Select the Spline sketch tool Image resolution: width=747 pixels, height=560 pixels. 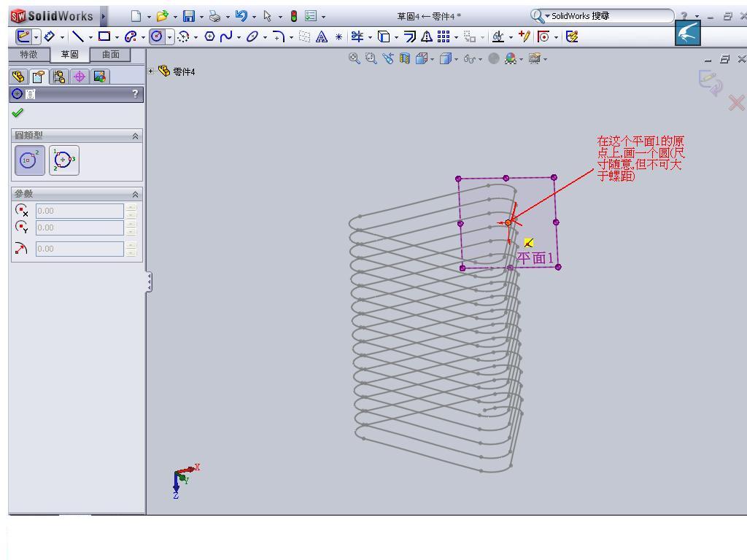point(226,36)
